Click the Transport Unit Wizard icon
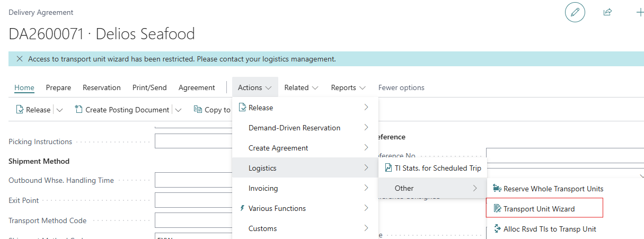Image resolution: width=644 pixels, height=239 pixels. tap(497, 209)
